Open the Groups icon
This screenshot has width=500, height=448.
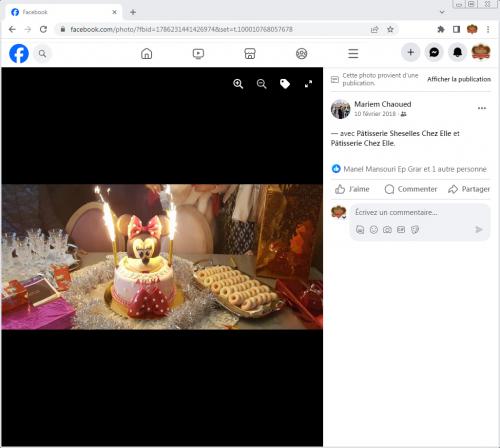coord(302,53)
